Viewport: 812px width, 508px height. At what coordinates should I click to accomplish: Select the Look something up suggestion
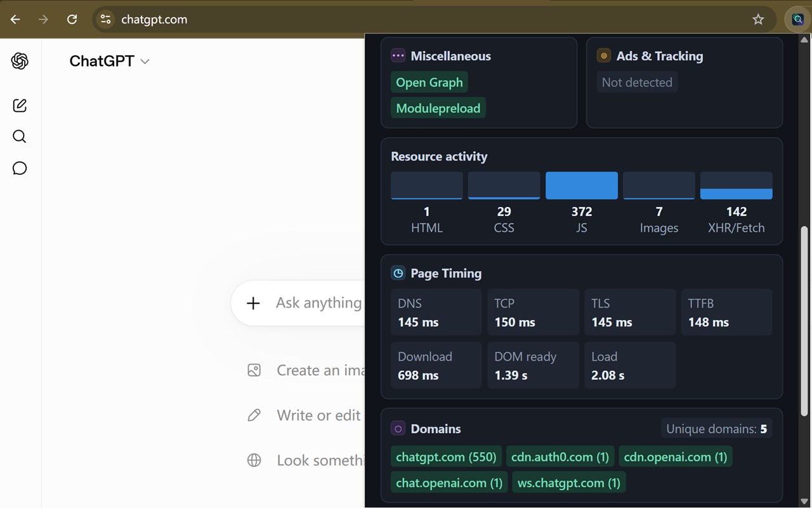pos(305,460)
